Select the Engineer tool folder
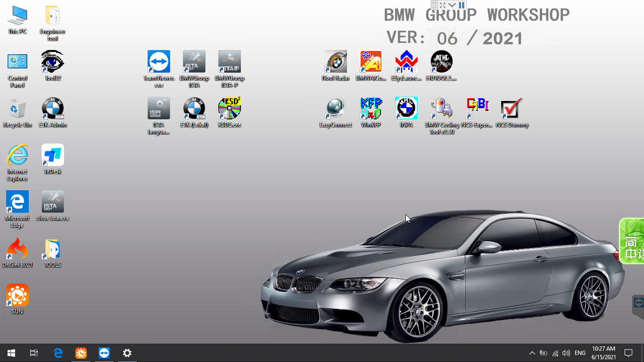 [x=53, y=24]
